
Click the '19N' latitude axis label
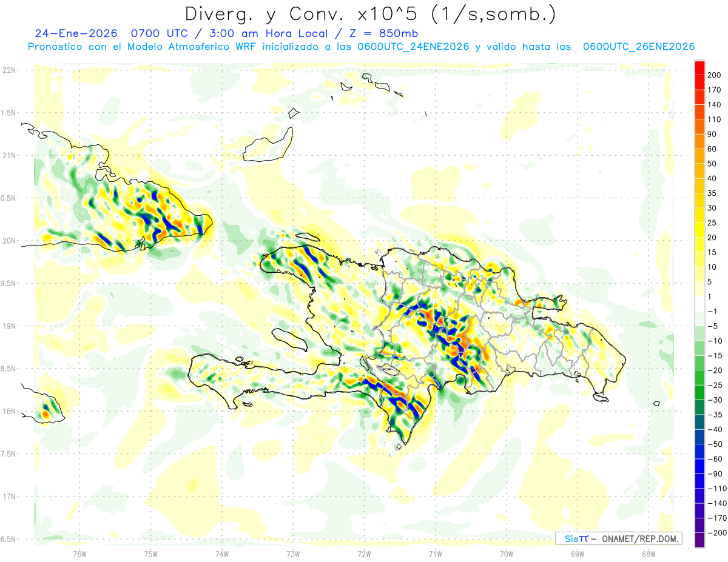(9, 326)
